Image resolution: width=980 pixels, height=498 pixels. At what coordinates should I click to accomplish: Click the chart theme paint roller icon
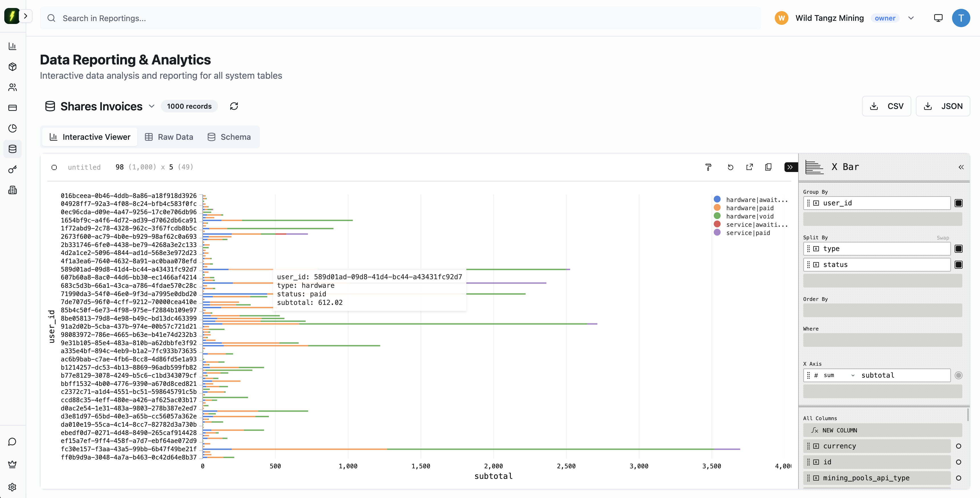(x=708, y=167)
